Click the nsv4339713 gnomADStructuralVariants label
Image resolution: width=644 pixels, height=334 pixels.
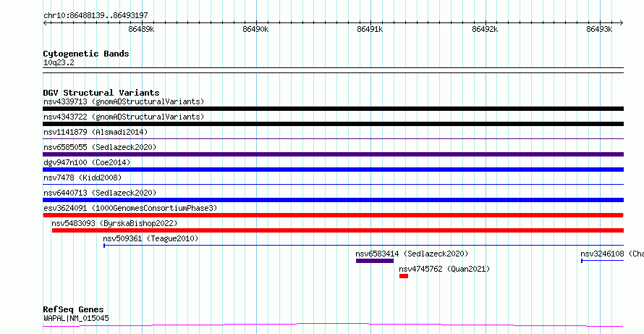coord(124,101)
